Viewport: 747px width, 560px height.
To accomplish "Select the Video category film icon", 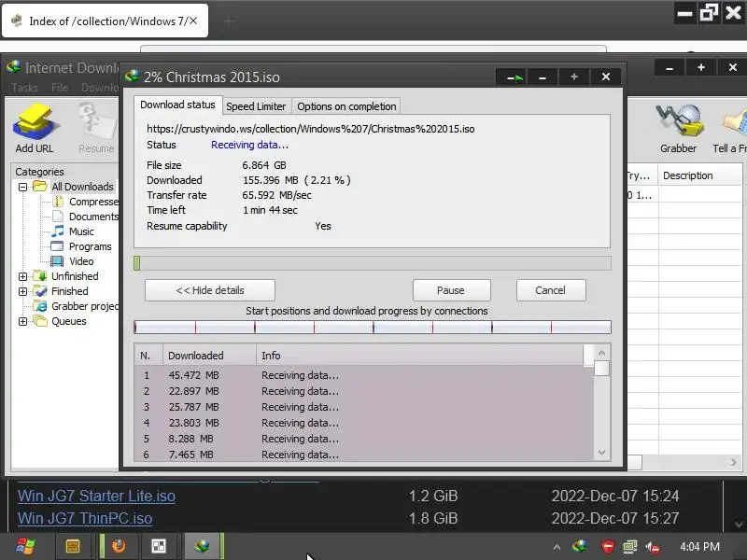I will pyautogui.click(x=57, y=261).
